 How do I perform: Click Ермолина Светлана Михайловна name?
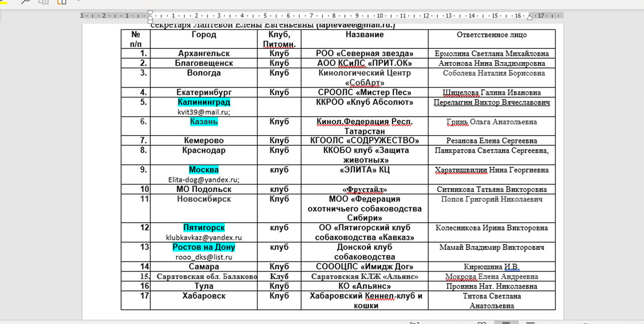(492, 54)
